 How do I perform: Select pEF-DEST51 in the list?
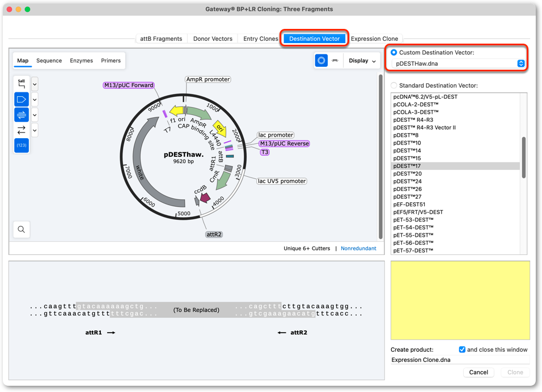click(455, 204)
